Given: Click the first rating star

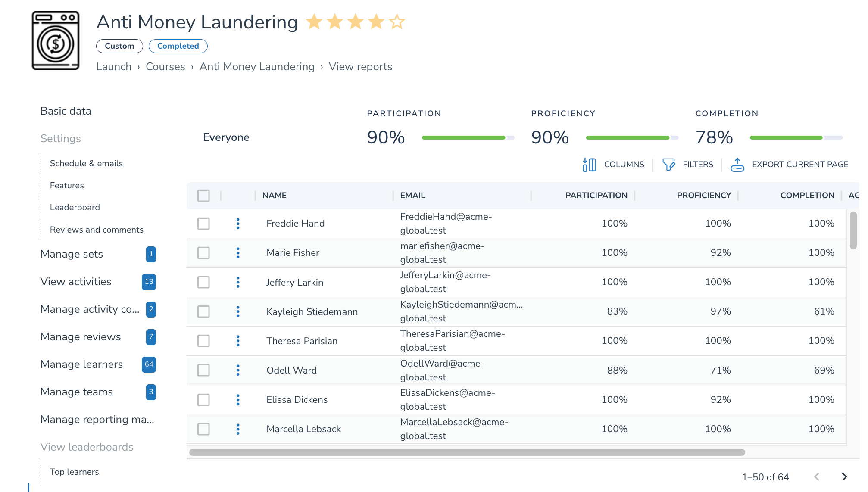Looking at the screenshot, I should tap(314, 22).
